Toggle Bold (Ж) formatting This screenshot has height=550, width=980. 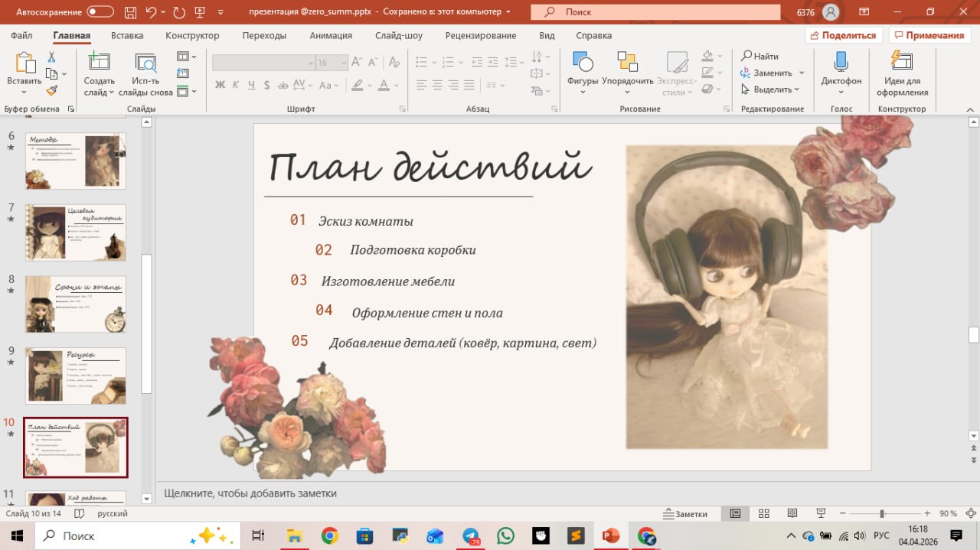click(220, 85)
